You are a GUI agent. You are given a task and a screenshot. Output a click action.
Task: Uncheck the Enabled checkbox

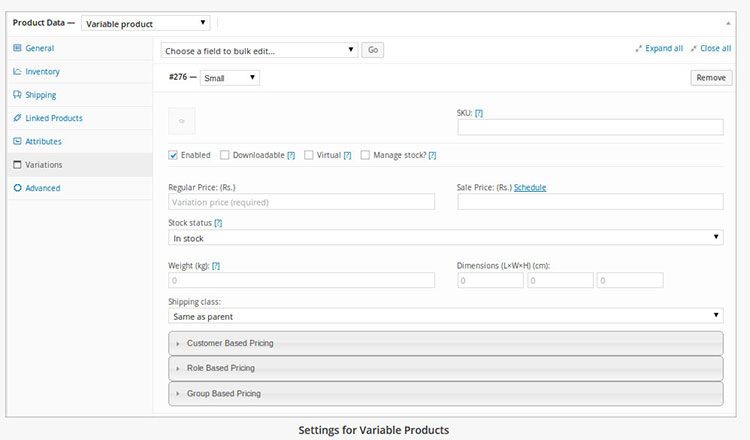(x=174, y=155)
